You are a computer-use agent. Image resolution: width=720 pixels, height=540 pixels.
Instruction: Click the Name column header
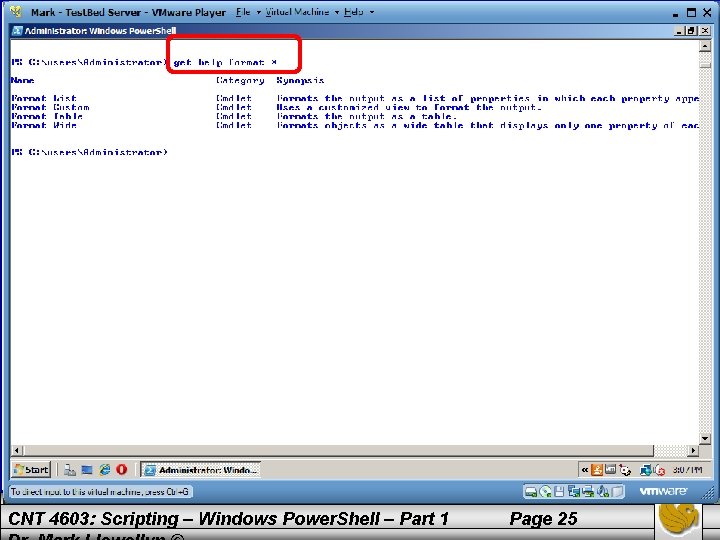click(22, 80)
